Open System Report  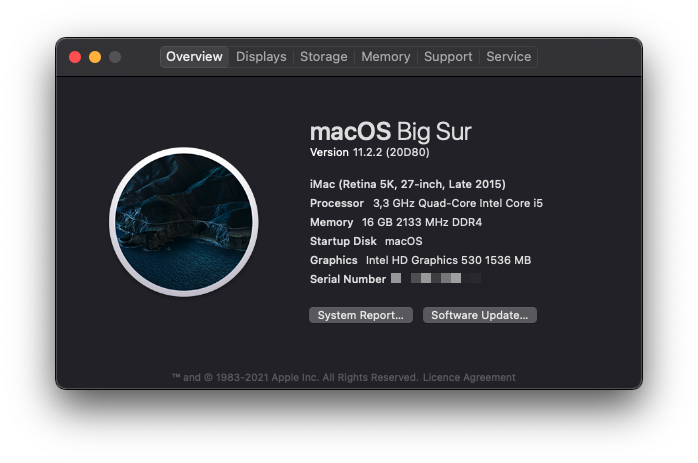(361, 315)
